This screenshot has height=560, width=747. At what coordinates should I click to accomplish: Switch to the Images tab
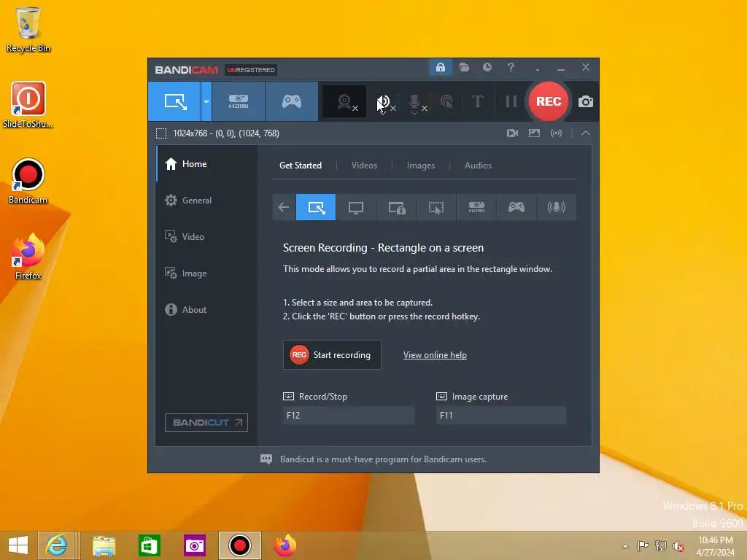coord(421,166)
